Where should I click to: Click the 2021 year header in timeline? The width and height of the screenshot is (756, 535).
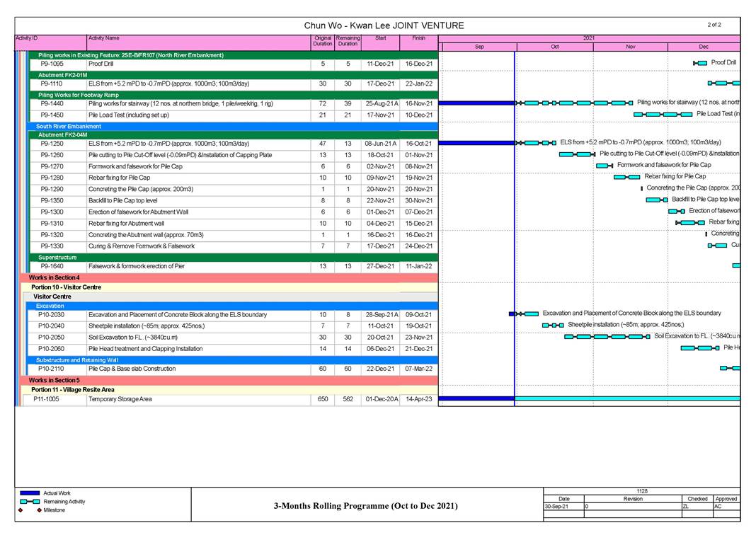point(589,38)
